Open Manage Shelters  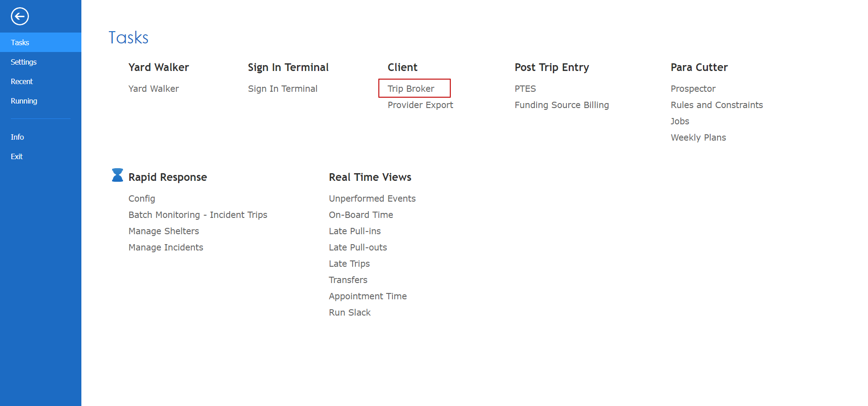click(x=164, y=231)
